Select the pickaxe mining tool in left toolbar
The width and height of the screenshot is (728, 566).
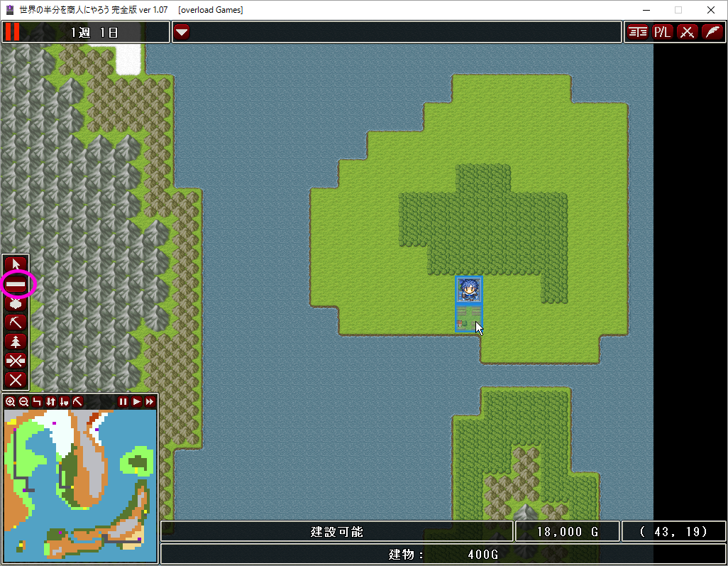tap(16, 322)
